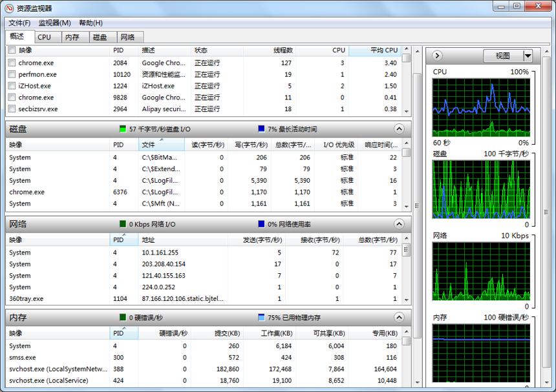The image size is (556, 392).
Task: Collapse the 磁盘 section with its chevron
Action: 399,129
